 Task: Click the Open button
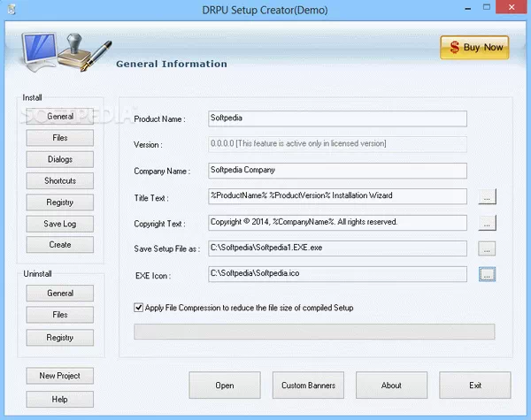(x=225, y=386)
